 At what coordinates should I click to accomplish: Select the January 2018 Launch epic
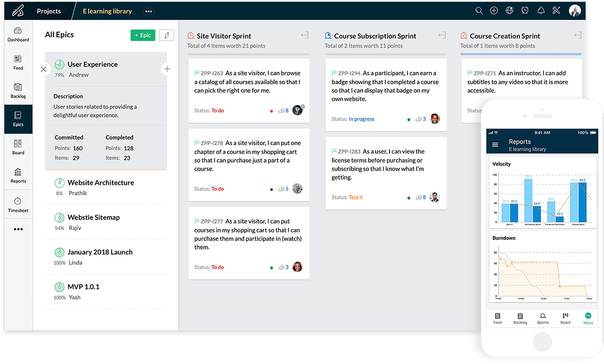106,257
